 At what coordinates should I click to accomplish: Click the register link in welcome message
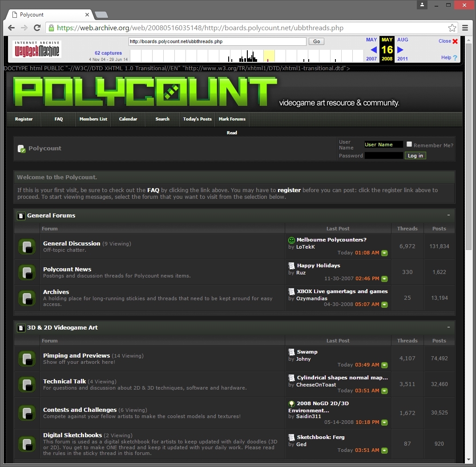tap(289, 190)
